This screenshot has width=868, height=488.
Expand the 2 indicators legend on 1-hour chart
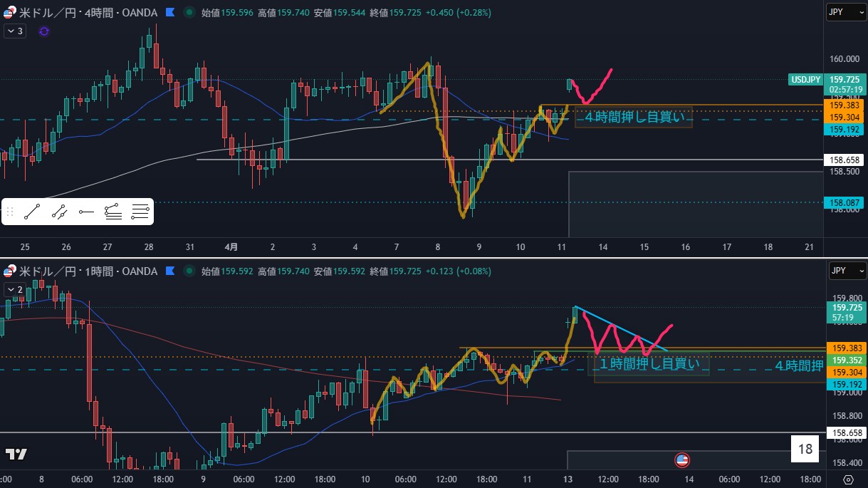14,290
